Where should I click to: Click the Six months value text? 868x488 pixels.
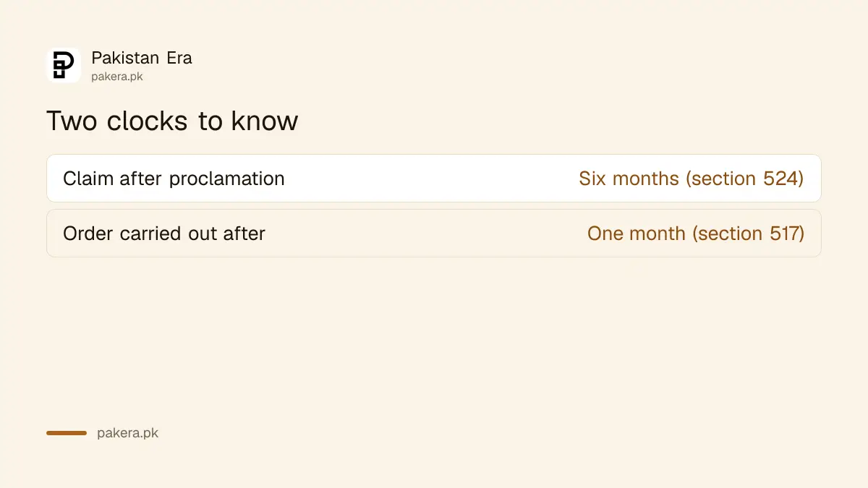[x=629, y=179]
